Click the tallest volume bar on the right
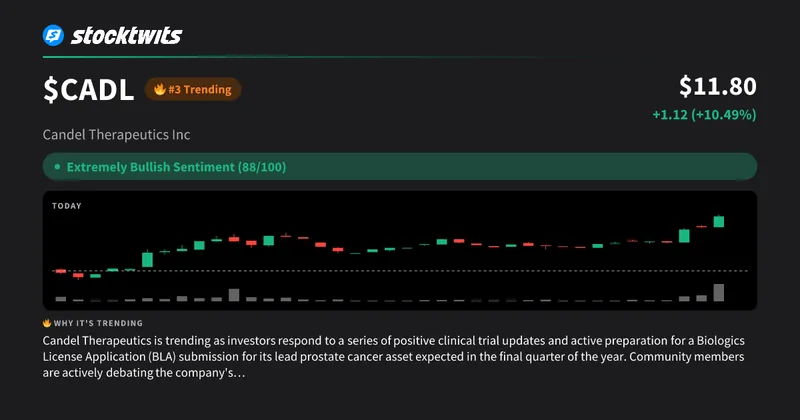 (x=719, y=292)
